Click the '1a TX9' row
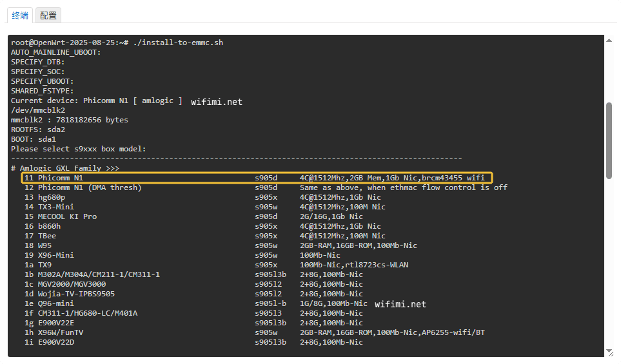The width and height of the screenshot is (621, 364). point(216,265)
